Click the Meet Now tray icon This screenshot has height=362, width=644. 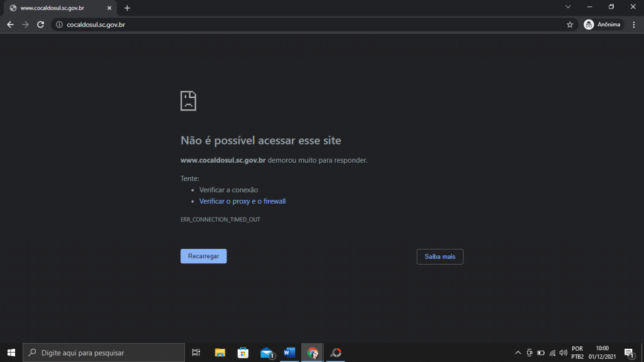point(530,353)
